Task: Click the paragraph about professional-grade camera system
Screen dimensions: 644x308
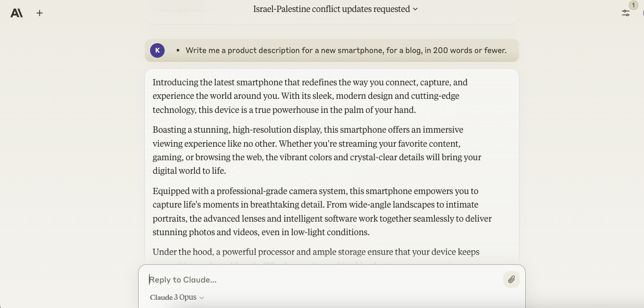Action: click(x=322, y=212)
